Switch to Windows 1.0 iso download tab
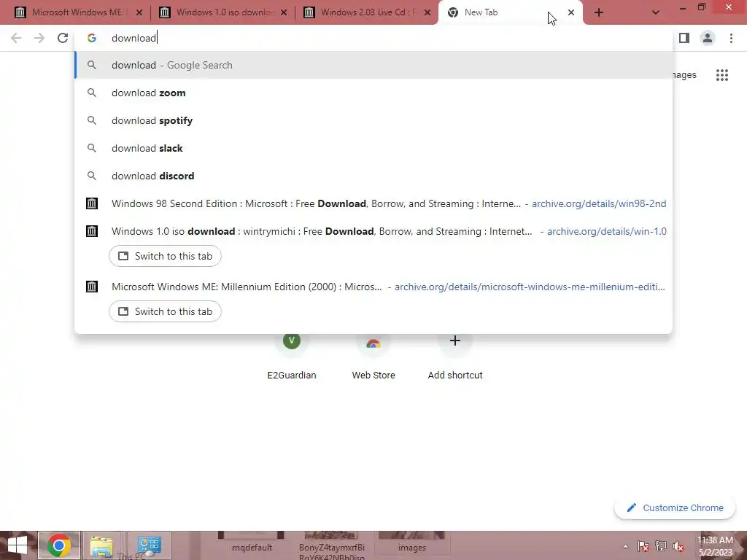 point(224,12)
